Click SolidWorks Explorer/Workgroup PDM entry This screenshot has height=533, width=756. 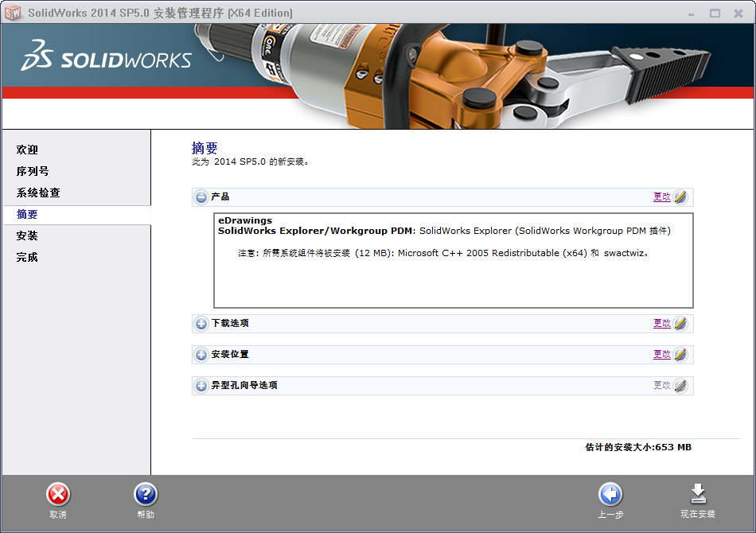(443, 231)
